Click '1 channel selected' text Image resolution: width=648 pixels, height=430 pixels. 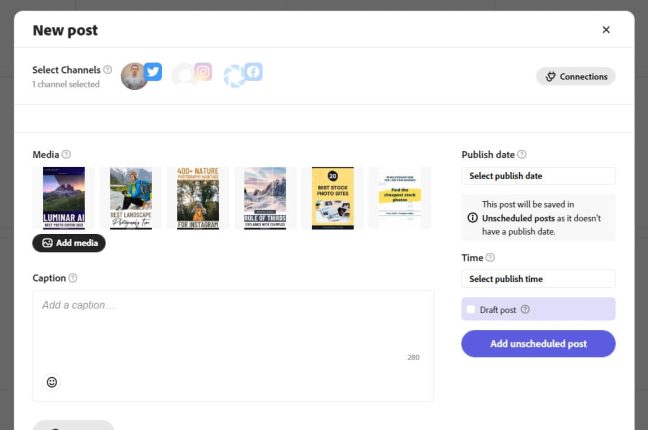pyautogui.click(x=66, y=84)
